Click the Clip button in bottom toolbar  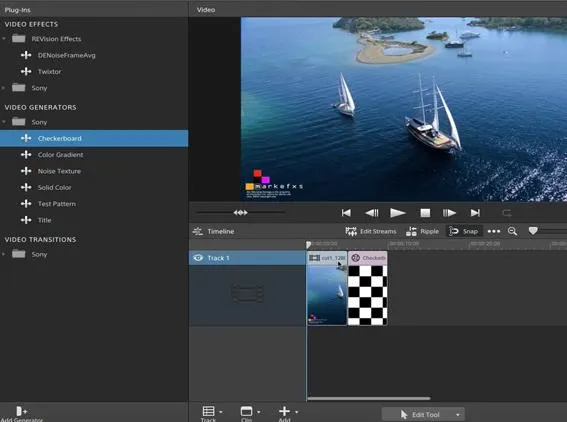pyautogui.click(x=246, y=414)
